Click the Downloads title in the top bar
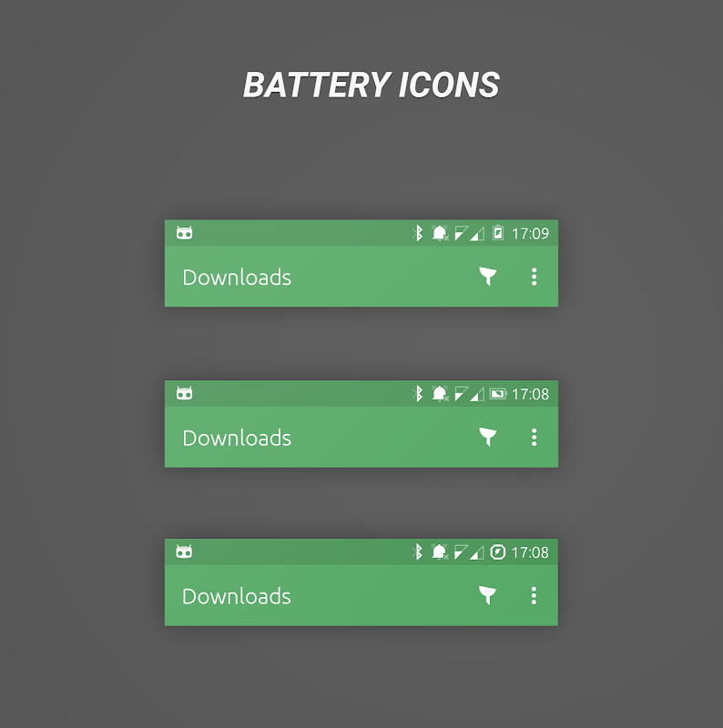The width and height of the screenshot is (723, 728). point(237,278)
